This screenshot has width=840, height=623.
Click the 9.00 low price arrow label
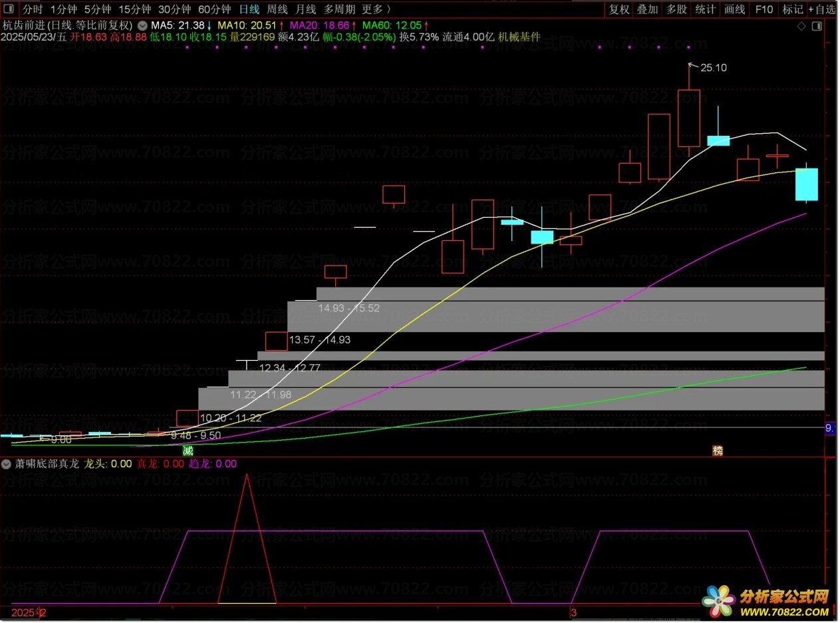click(56, 439)
